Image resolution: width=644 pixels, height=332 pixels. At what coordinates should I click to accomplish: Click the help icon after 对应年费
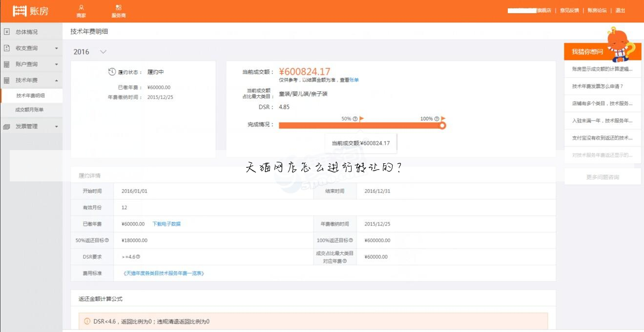tap(345, 261)
